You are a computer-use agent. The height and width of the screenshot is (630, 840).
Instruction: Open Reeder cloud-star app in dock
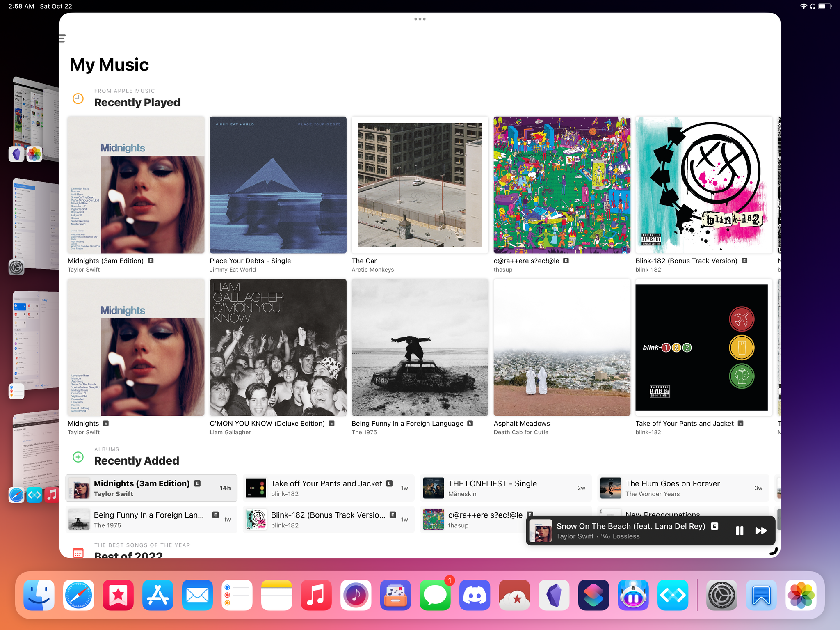[514, 595]
